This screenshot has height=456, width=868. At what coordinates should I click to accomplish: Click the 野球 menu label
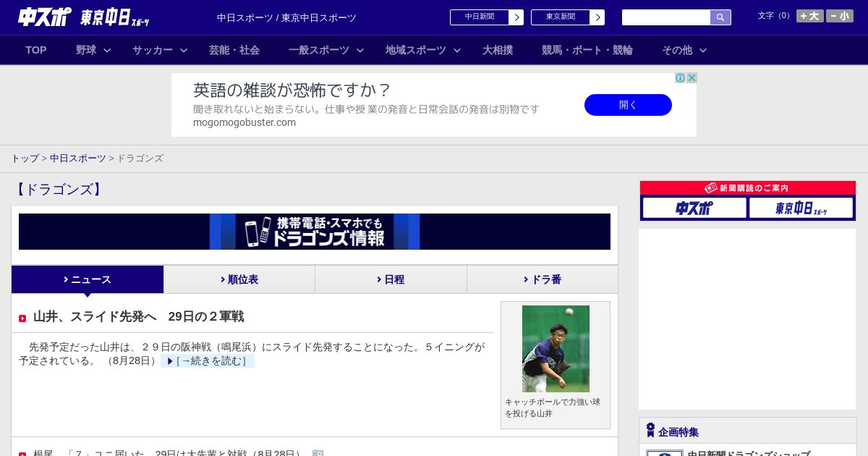coord(86,50)
